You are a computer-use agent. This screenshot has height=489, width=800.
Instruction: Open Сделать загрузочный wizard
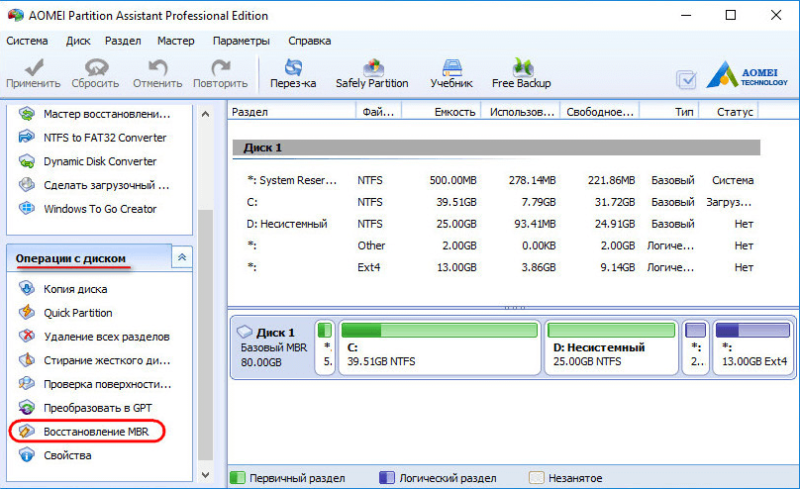94,185
